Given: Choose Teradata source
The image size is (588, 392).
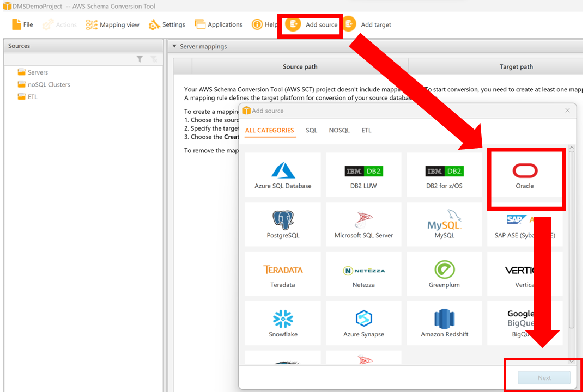Looking at the screenshot, I should [283, 273].
